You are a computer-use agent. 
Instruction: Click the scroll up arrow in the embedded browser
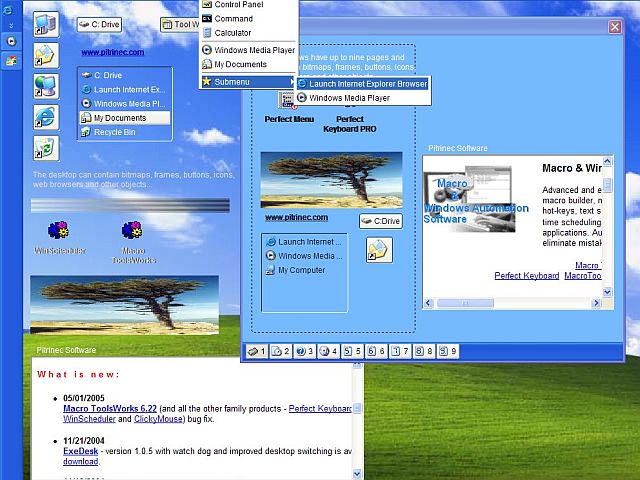607,161
